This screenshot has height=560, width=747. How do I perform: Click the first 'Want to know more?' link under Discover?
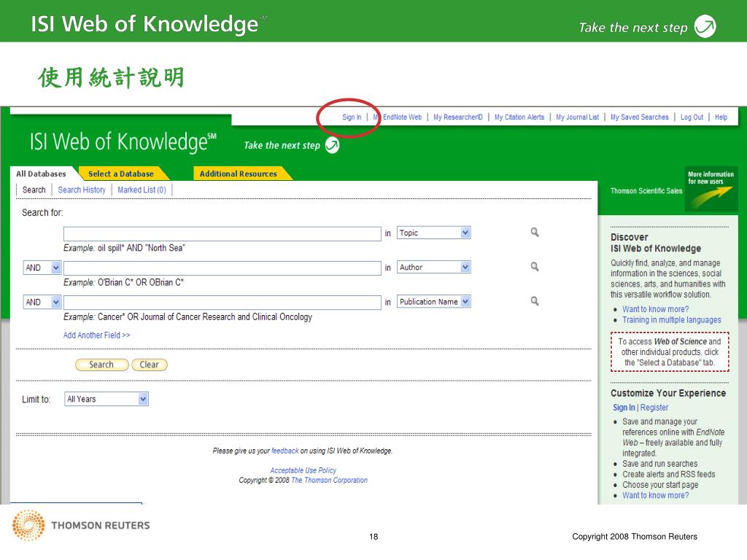click(x=655, y=309)
